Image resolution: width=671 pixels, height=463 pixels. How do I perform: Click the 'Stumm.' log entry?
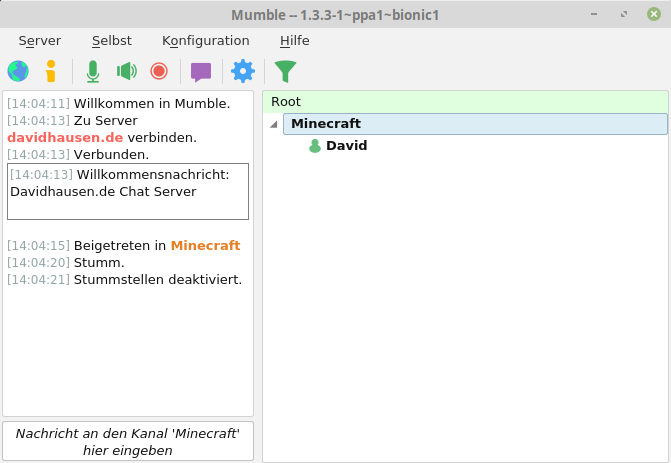coord(99,262)
